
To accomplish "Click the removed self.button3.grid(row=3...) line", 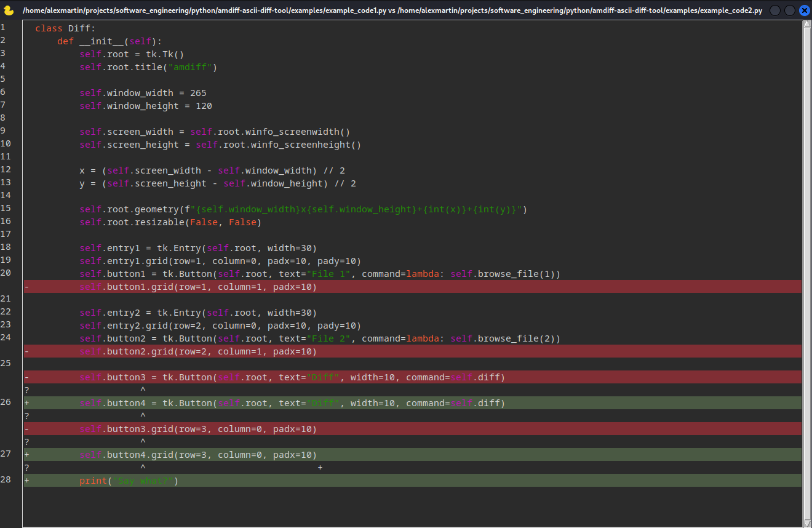I will 413,429.
